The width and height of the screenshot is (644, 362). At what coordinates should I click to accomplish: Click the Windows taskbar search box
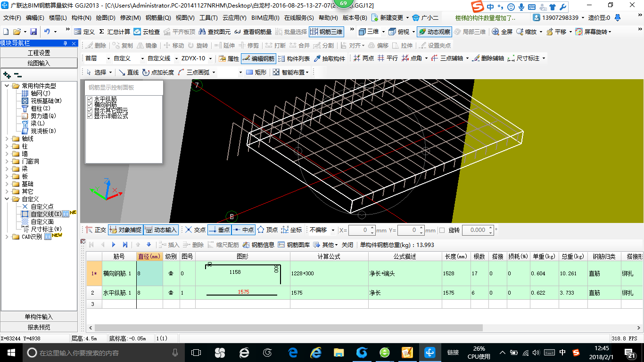click(104, 353)
